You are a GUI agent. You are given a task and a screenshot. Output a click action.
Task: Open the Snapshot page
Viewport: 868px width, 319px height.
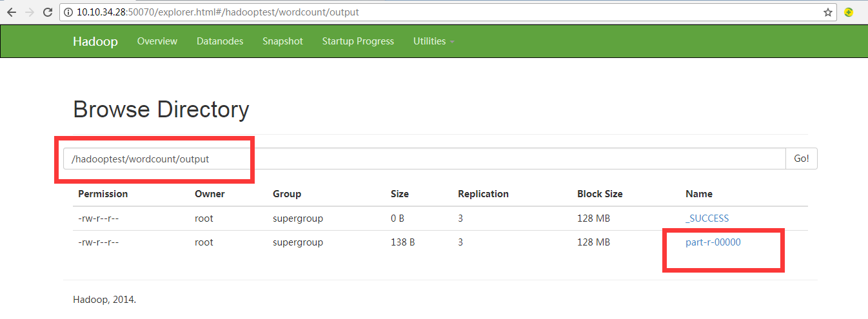point(282,41)
